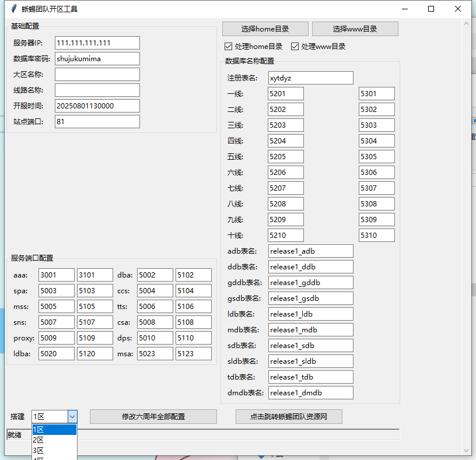Select 2区 from the dropdown list
The height and width of the screenshot is (460, 476).
pos(54,440)
